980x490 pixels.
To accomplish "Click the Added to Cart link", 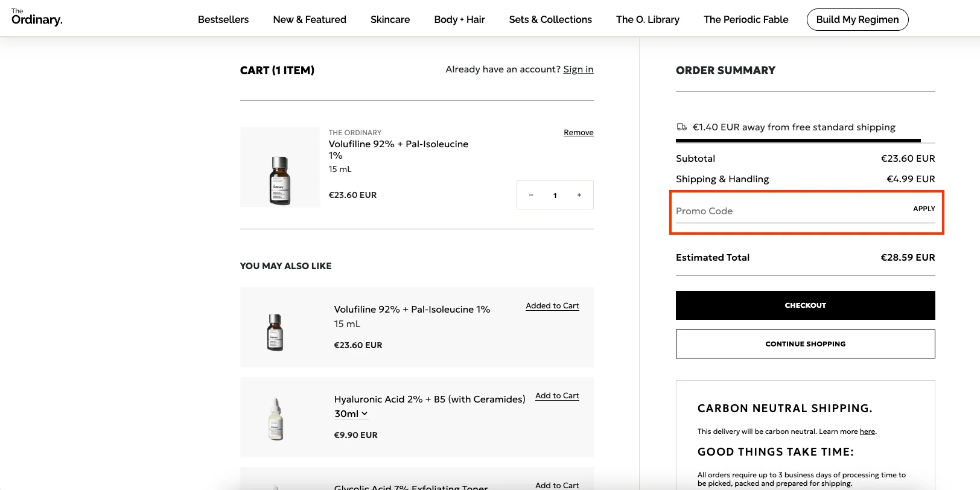I will pyautogui.click(x=552, y=306).
